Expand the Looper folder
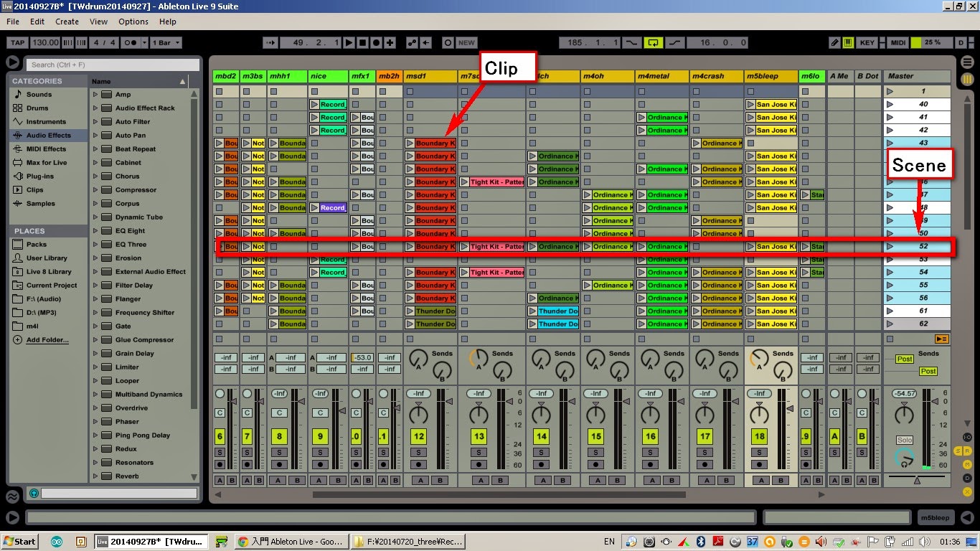 click(x=95, y=380)
